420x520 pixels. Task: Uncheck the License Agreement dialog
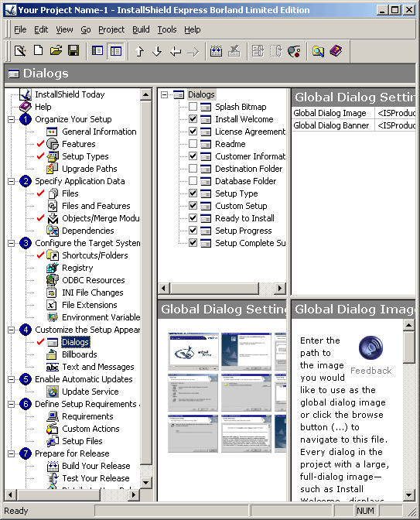point(193,132)
